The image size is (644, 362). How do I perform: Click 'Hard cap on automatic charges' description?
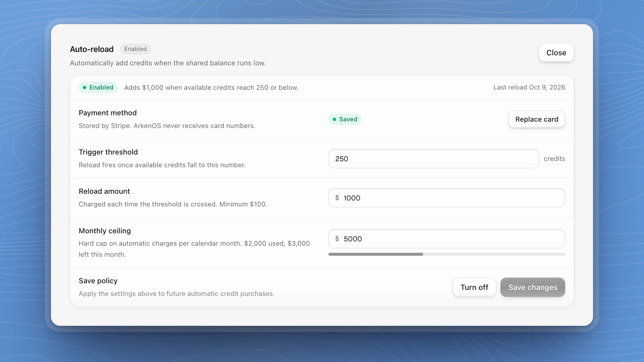point(194,249)
